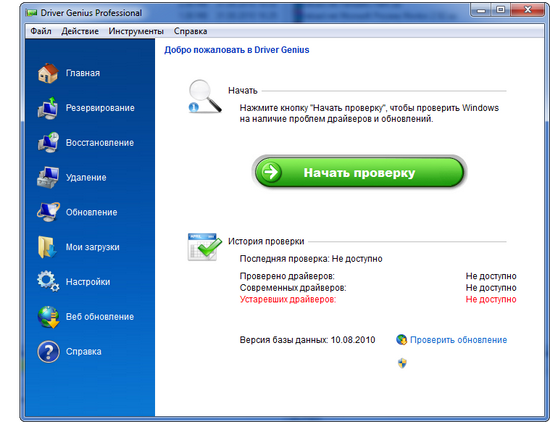
Task: Open the Файл menu
Action: tap(41, 31)
